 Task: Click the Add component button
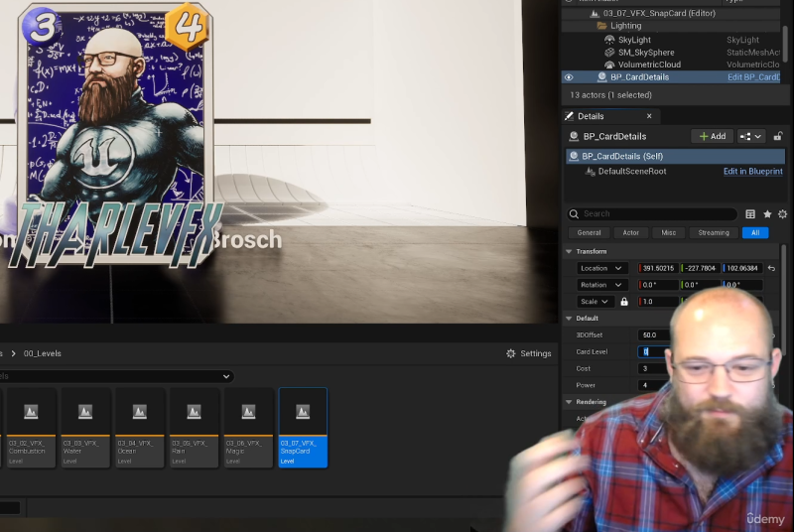pos(712,136)
